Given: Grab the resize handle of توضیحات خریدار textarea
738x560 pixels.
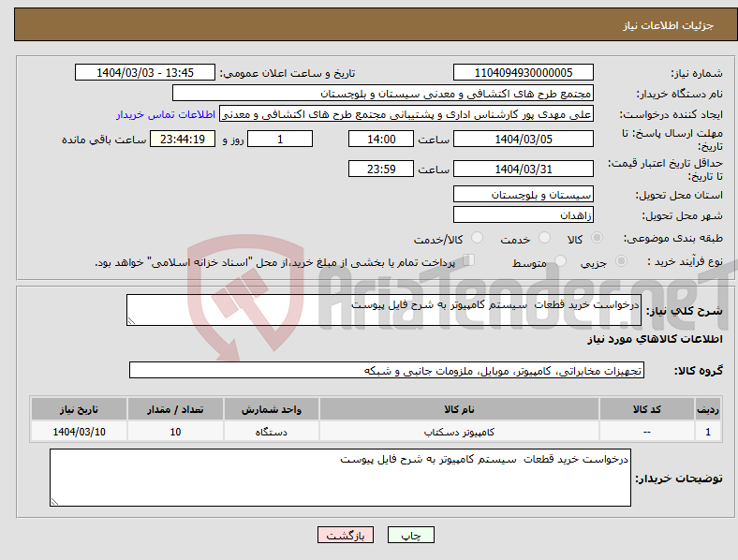Looking at the screenshot, I should point(54,502).
